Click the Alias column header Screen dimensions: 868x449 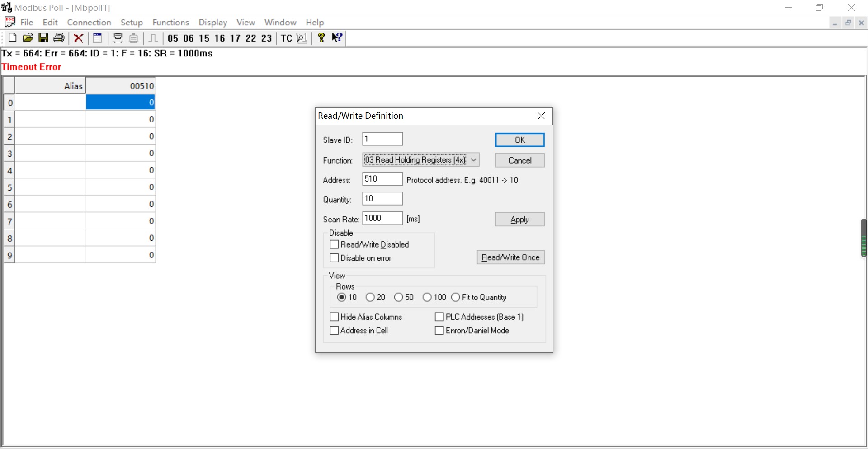(x=50, y=86)
